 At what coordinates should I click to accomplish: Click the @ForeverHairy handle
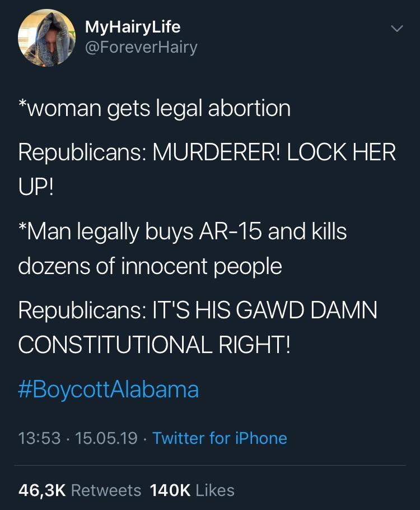141,47
